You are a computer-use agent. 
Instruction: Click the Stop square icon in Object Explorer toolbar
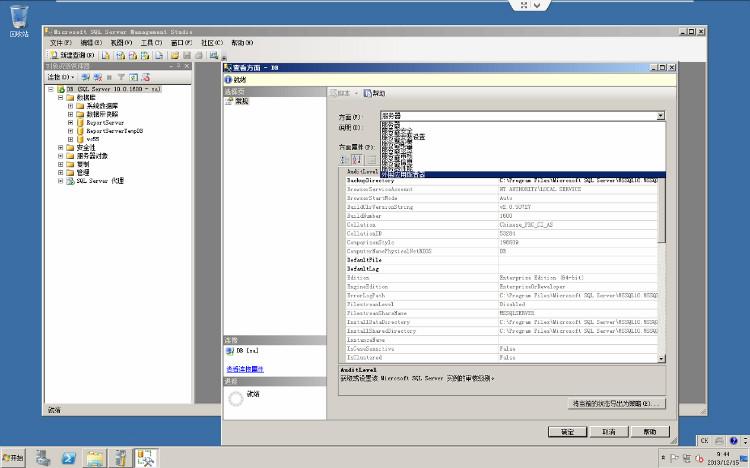(x=110, y=77)
